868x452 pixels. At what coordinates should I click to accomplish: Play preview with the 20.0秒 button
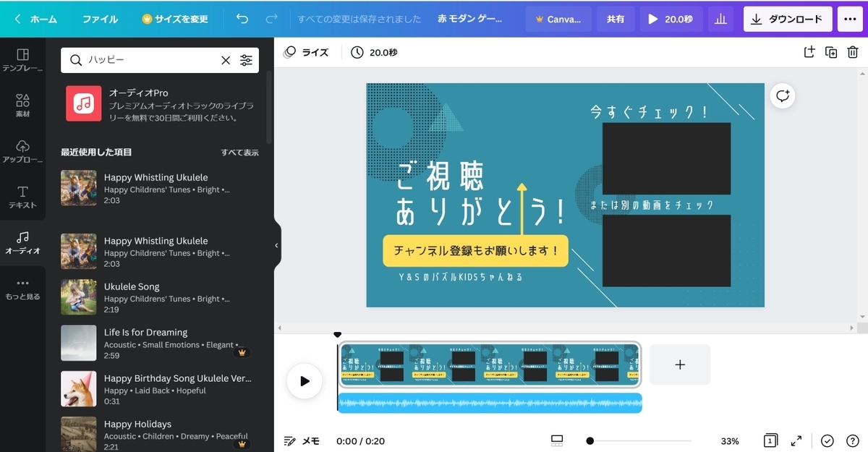tap(671, 20)
